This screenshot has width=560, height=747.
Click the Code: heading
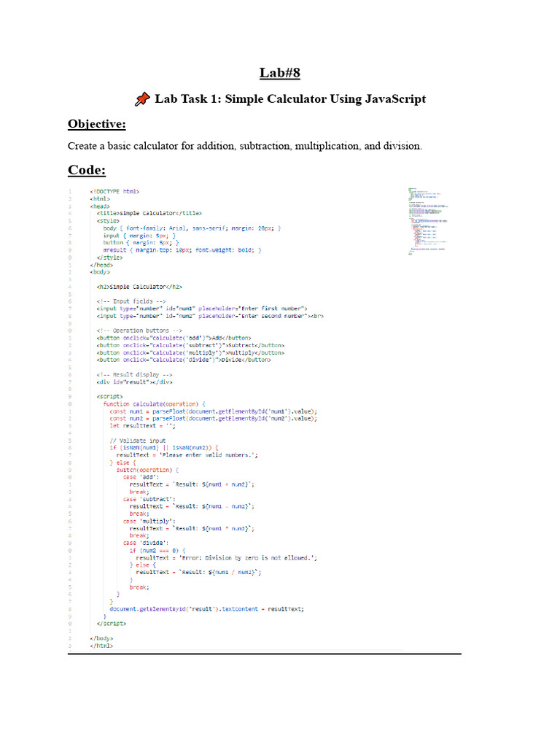(x=87, y=170)
